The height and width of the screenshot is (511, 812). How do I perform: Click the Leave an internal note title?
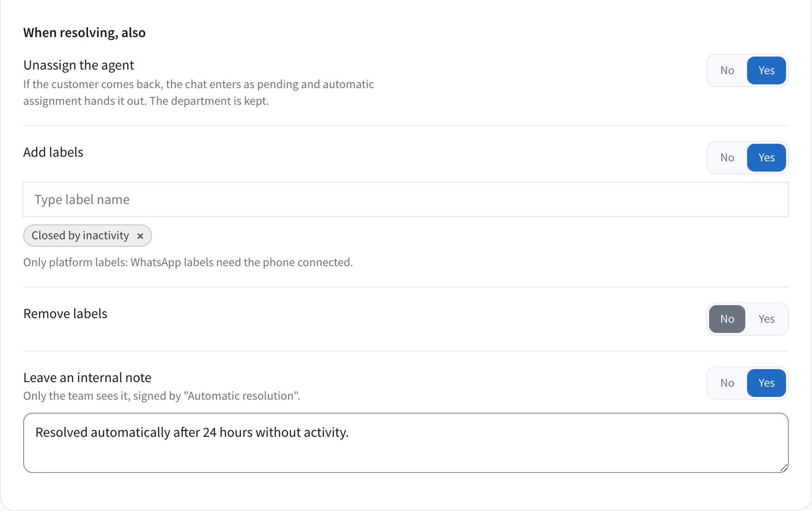tap(88, 377)
